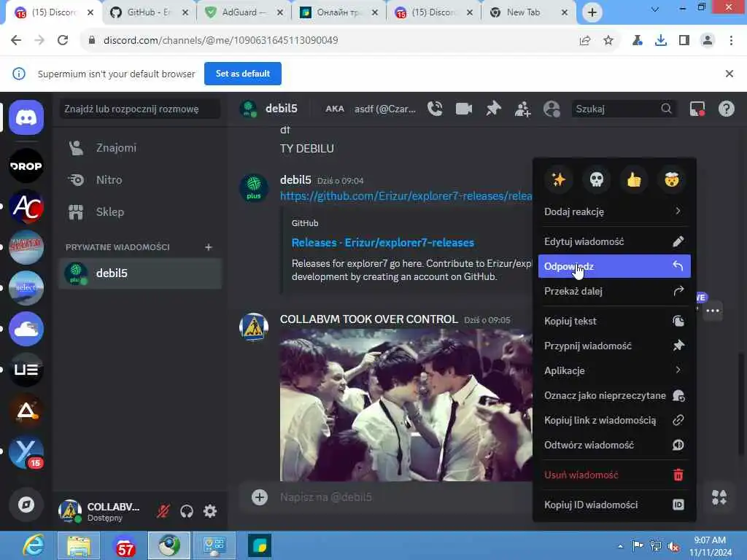This screenshot has width=747, height=560.
Task: Toggle browser side panel
Action: tap(684, 41)
